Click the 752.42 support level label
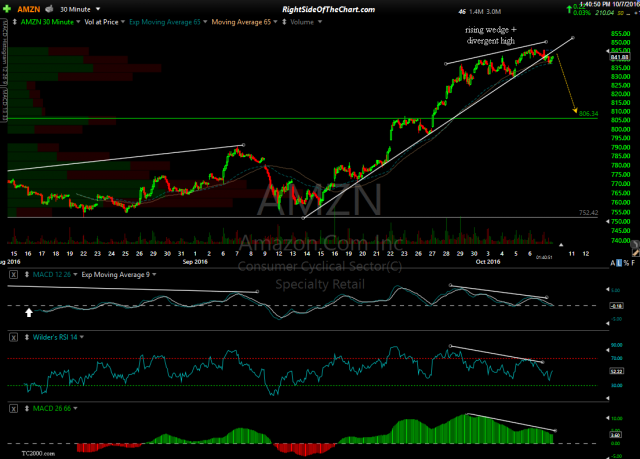 [x=588, y=213]
